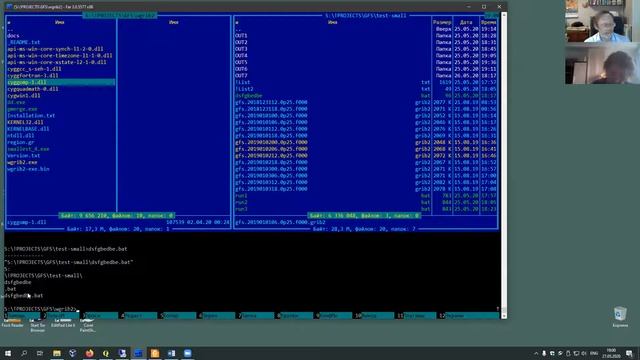Sort right panel by size column header

tap(442, 22)
